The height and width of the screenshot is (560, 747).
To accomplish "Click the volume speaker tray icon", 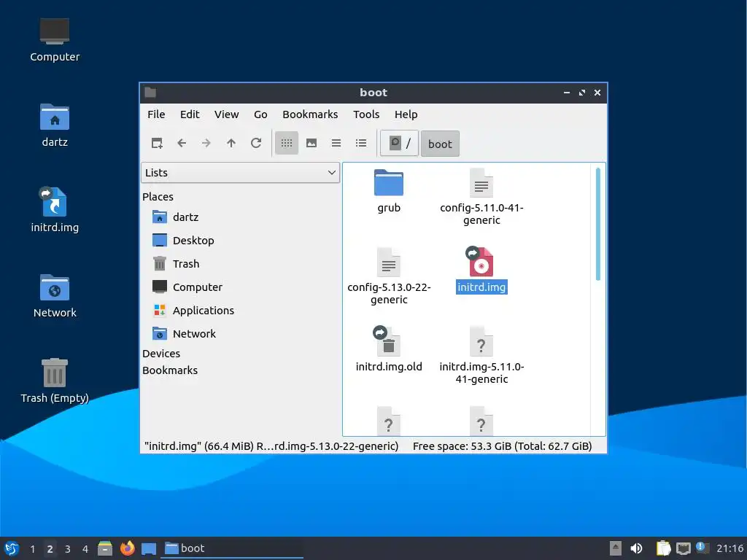I will point(636,548).
